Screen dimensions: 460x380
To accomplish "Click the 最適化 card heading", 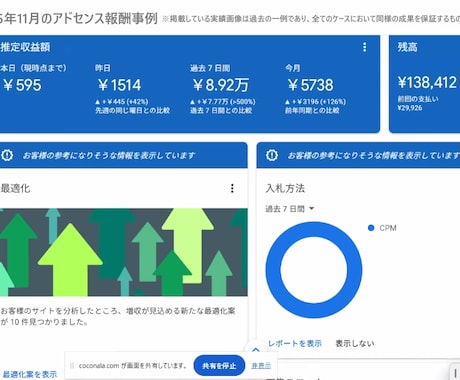I will [15, 188].
